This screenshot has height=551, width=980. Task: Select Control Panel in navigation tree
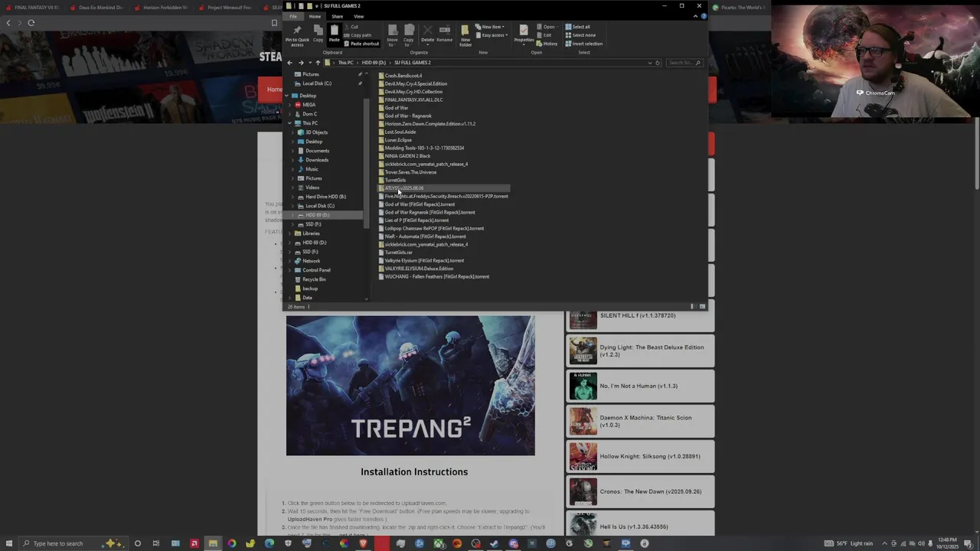pyautogui.click(x=316, y=270)
